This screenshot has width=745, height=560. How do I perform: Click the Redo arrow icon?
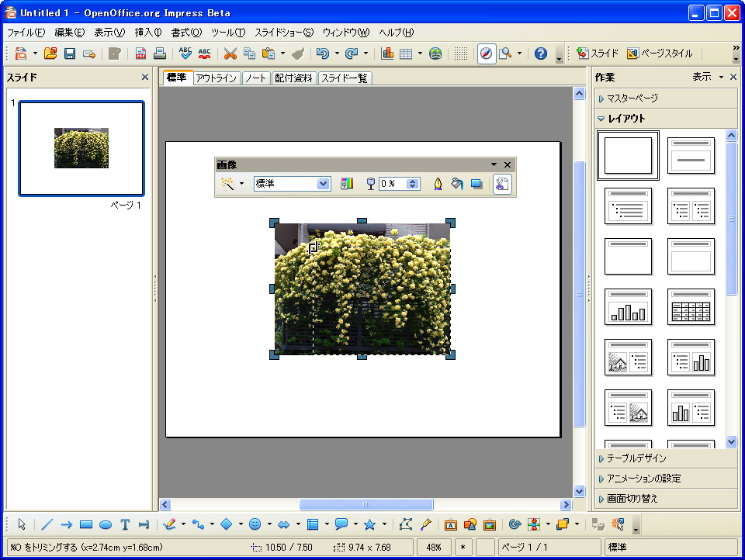pyautogui.click(x=352, y=54)
